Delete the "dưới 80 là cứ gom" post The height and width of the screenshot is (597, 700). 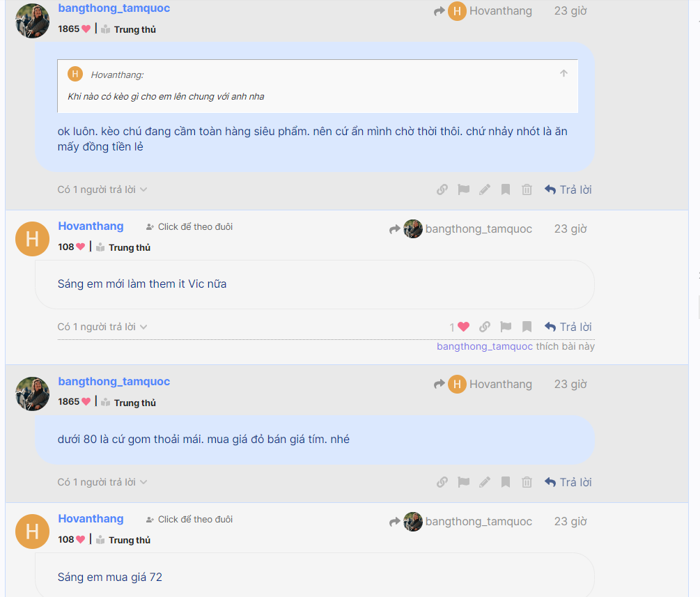click(x=527, y=482)
